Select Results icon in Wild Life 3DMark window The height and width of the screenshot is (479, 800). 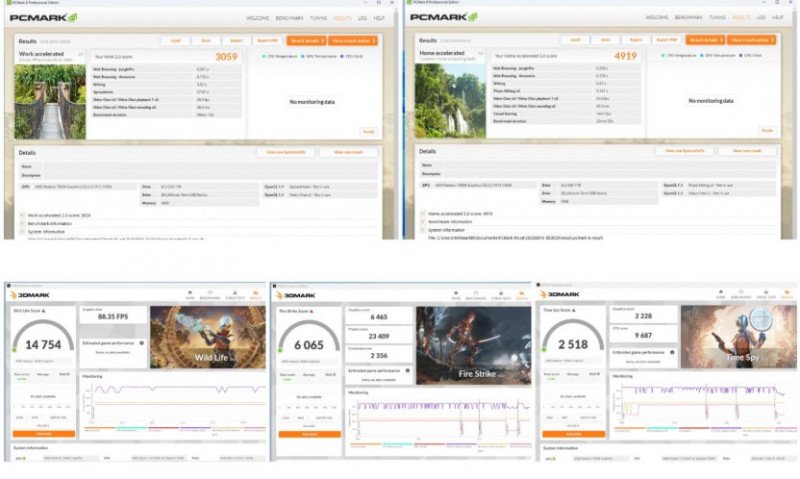pyautogui.click(x=255, y=294)
